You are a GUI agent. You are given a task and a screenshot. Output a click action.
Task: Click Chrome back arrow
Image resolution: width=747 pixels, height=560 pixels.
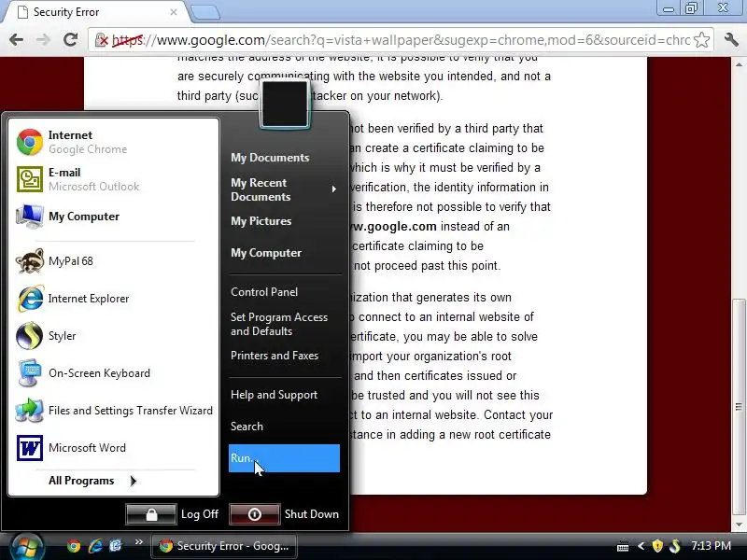pos(16,40)
